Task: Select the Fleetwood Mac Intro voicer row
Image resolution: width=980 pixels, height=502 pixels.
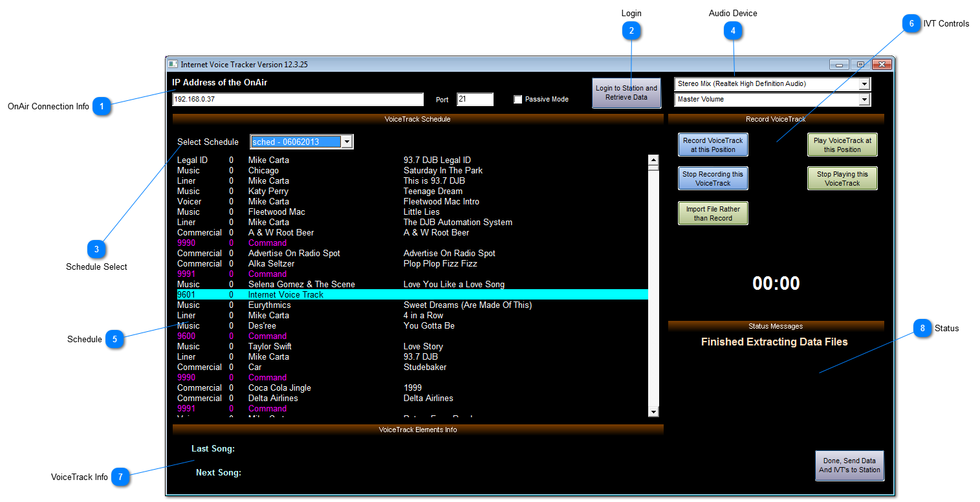Action: (412, 201)
